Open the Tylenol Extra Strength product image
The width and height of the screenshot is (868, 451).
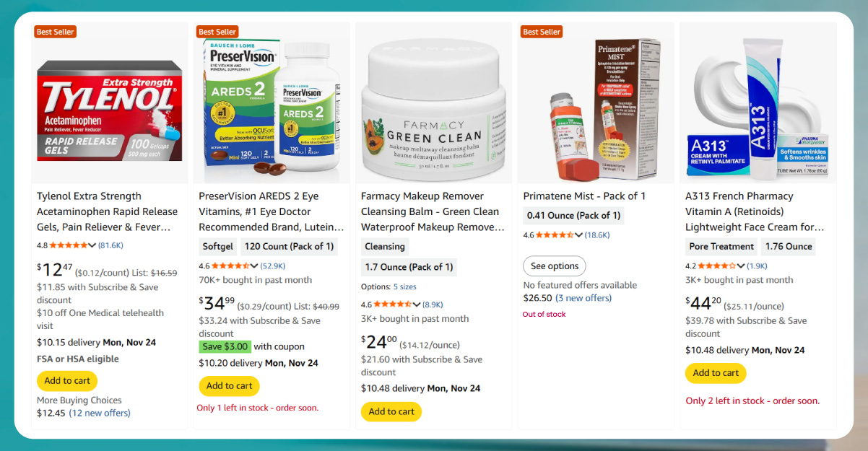pyautogui.click(x=110, y=110)
